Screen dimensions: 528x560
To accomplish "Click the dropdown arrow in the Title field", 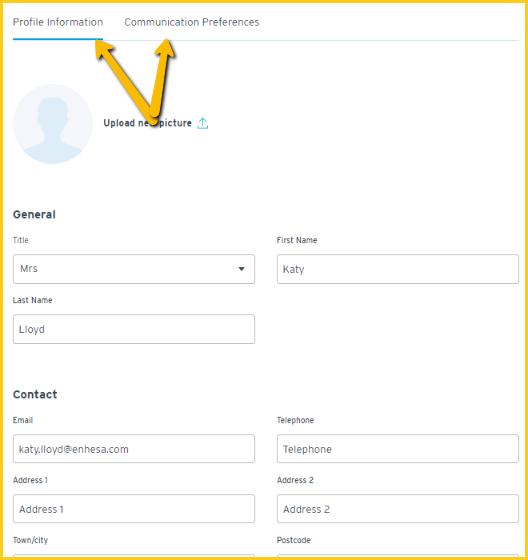I will click(241, 269).
